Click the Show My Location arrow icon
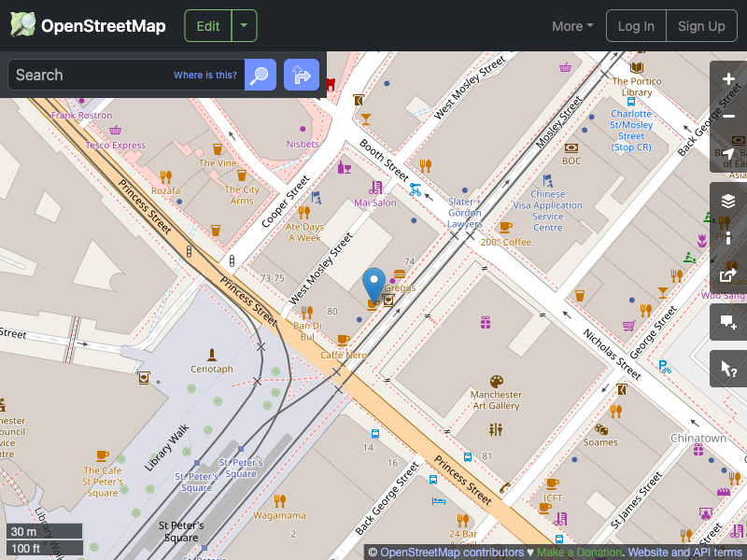 pyautogui.click(x=728, y=154)
